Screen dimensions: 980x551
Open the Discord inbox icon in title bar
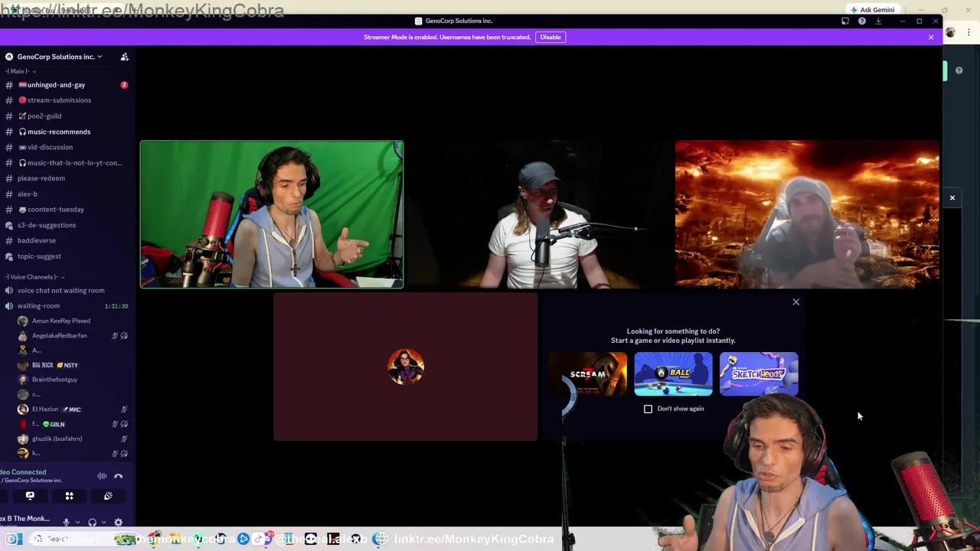tap(845, 21)
